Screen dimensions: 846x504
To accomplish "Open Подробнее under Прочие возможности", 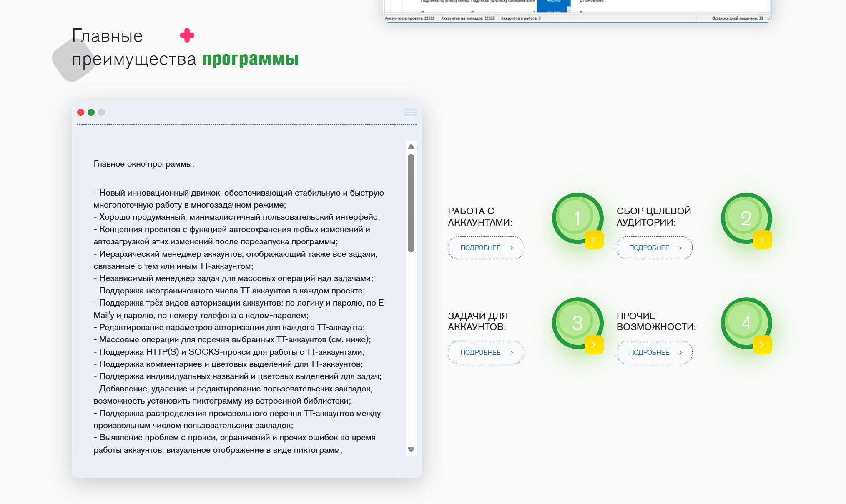I will (654, 352).
